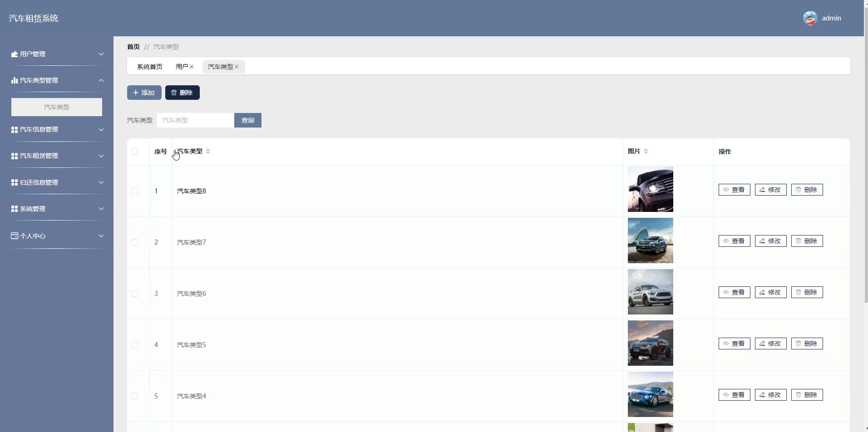868x432 pixels.
Task: Focus the 汽车类型 search input field
Action: click(196, 120)
